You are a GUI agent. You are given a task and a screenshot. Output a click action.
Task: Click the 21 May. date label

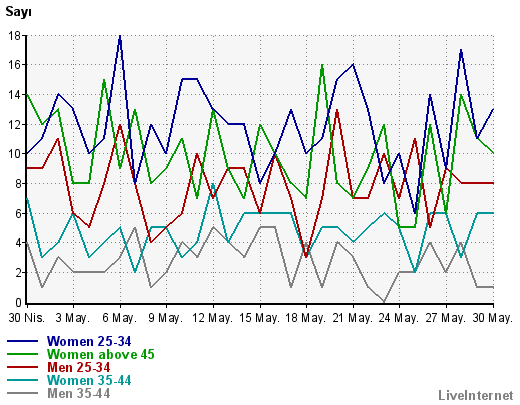pos(352,318)
